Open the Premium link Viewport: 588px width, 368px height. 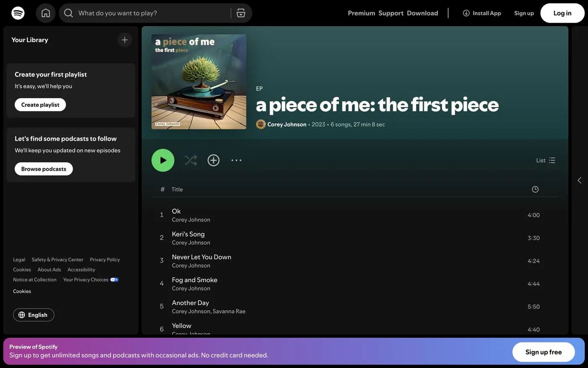[x=362, y=13]
